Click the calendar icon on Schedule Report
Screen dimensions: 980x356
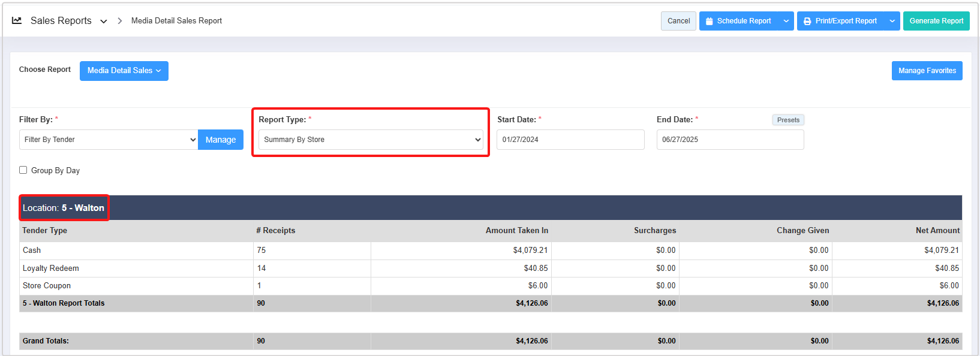709,21
